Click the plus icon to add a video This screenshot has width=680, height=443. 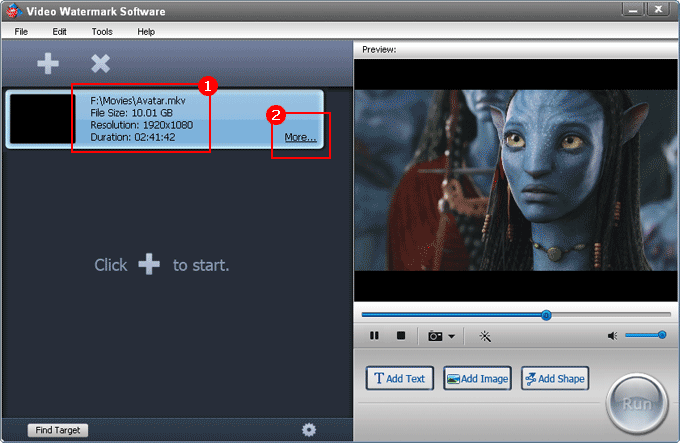tap(48, 64)
